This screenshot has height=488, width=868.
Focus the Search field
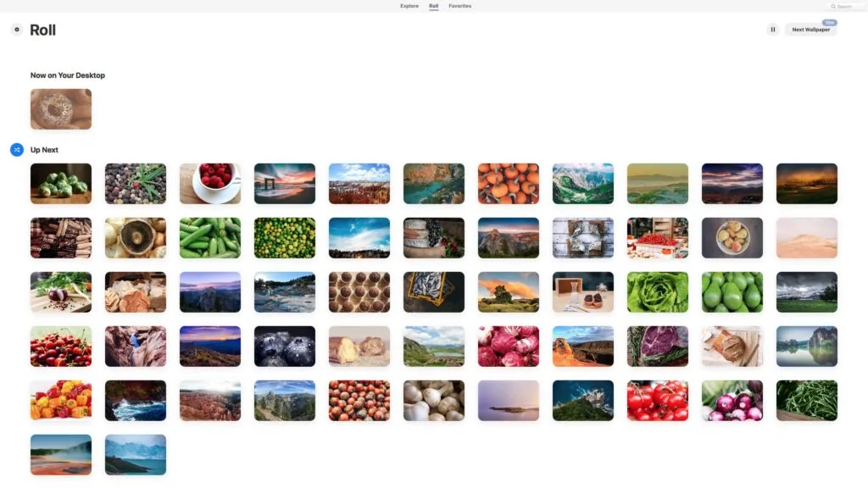pos(845,6)
